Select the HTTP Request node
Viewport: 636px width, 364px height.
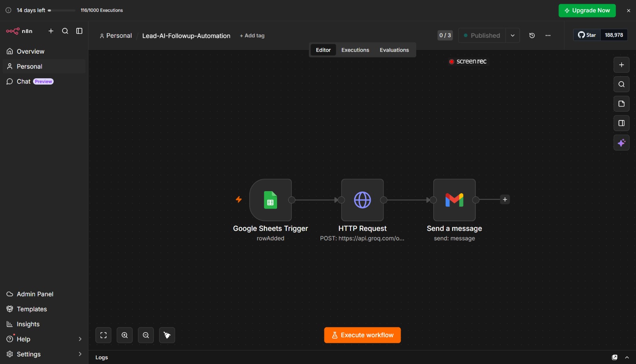(363, 200)
